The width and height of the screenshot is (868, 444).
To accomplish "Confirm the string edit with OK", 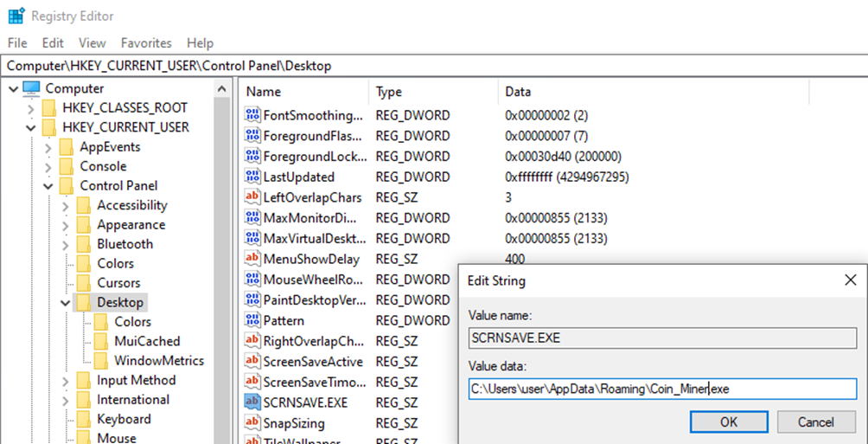I will click(x=728, y=421).
